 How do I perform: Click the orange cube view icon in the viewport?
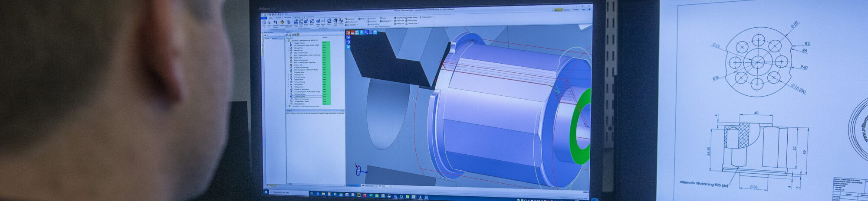tap(348, 32)
